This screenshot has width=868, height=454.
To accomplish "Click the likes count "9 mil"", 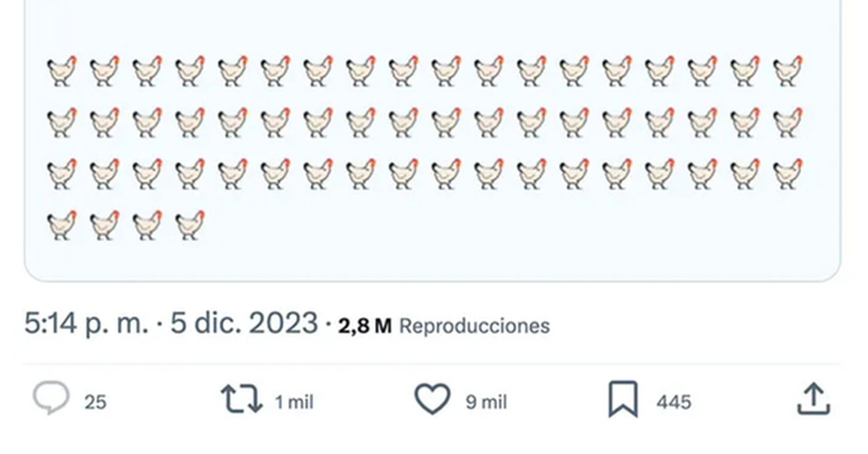I will (x=486, y=402).
